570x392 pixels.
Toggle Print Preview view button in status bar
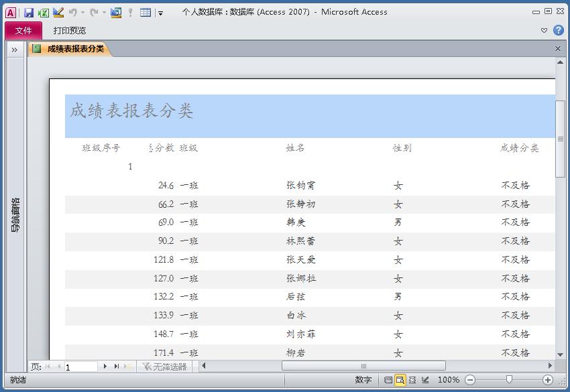coord(400,380)
